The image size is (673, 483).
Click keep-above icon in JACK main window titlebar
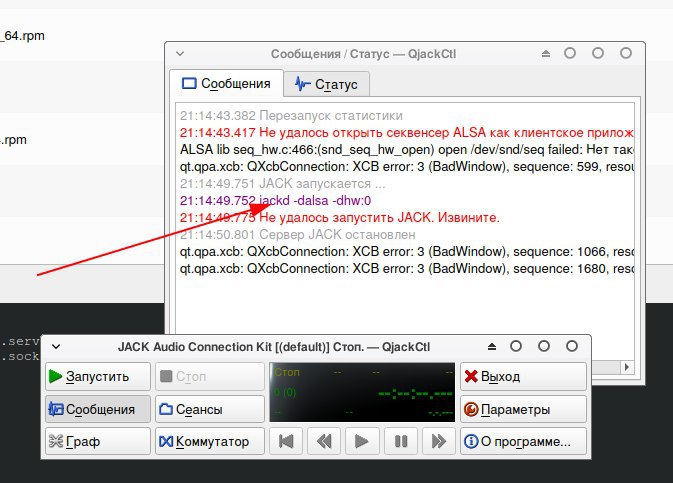pyautogui.click(x=492, y=346)
